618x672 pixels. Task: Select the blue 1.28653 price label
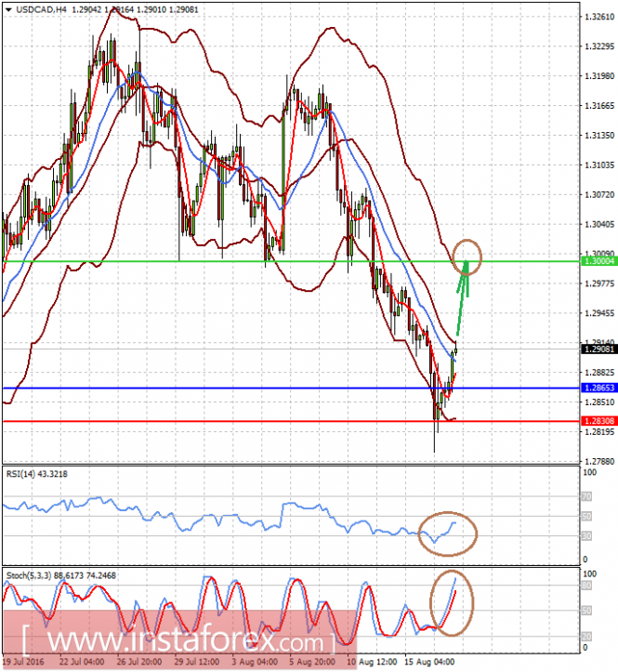pyautogui.click(x=599, y=388)
